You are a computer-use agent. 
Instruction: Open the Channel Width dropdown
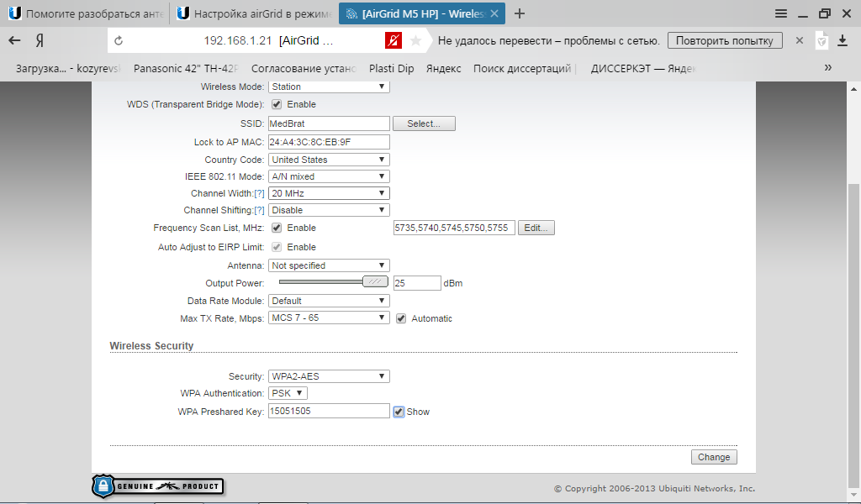click(329, 193)
